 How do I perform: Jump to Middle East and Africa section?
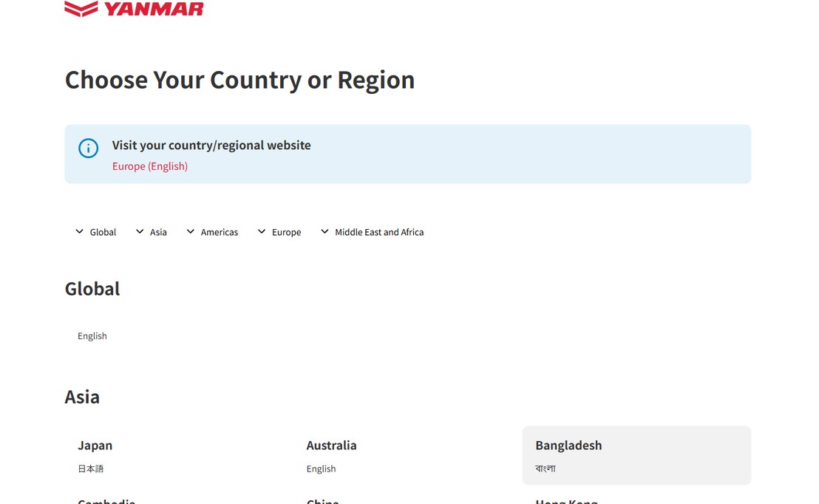point(373,232)
